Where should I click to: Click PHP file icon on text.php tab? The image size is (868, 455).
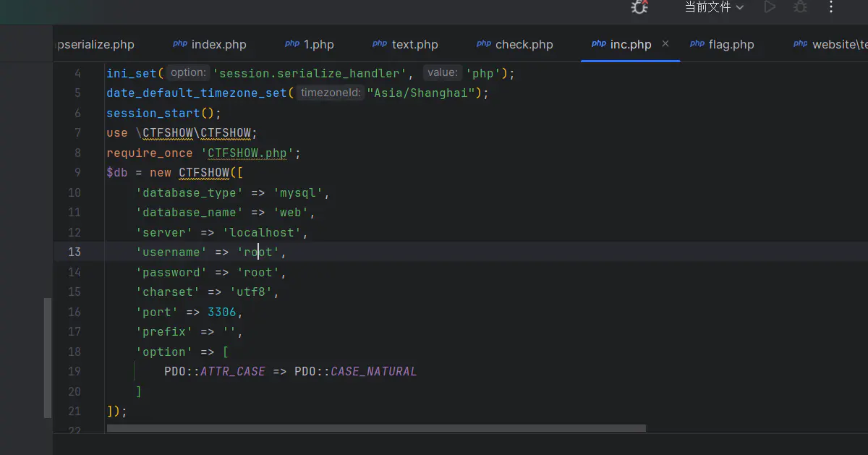tap(380, 44)
